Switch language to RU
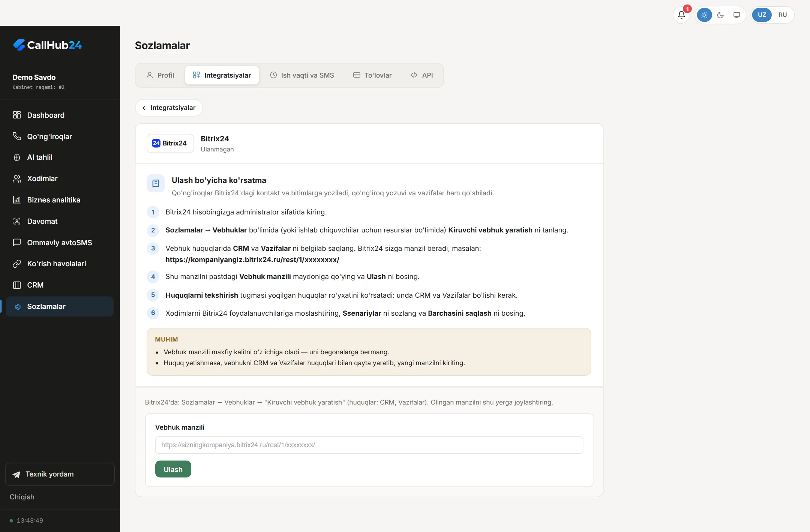 point(783,15)
